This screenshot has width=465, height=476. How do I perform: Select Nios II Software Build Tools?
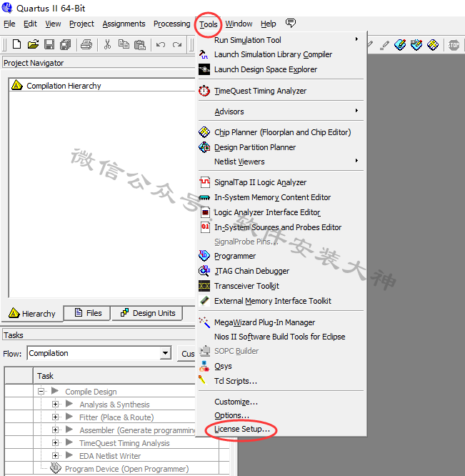(280, 337)
